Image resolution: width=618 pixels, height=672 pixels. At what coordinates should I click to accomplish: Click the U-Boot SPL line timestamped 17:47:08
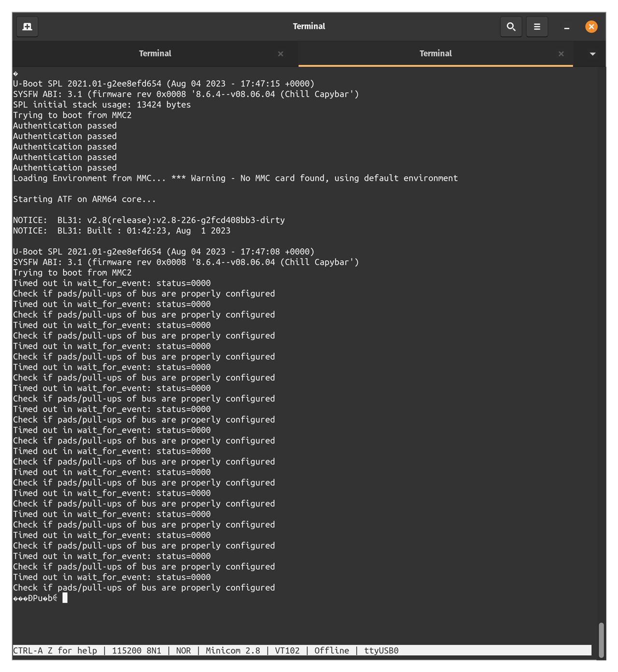coord(164,252)
